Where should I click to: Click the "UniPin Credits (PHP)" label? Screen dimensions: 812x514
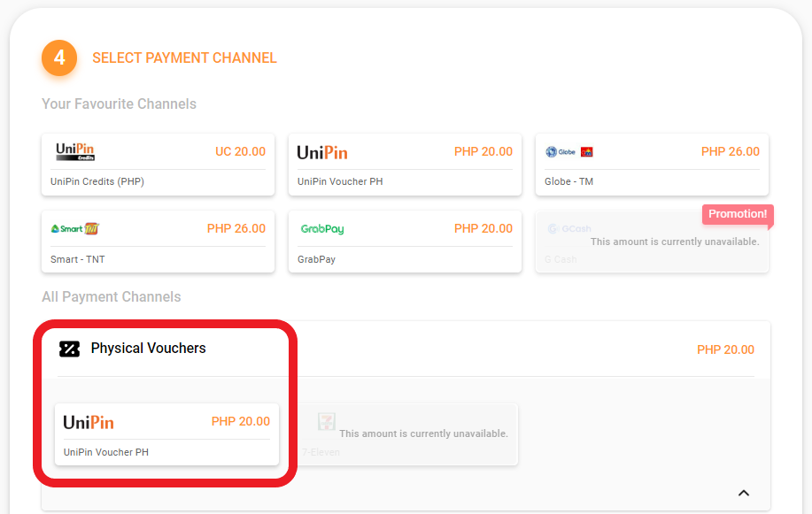click(97, 181)
